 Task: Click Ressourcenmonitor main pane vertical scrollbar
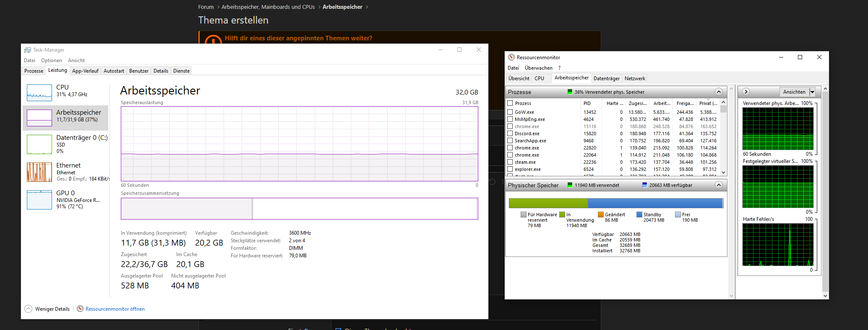[x=731, y=192]
